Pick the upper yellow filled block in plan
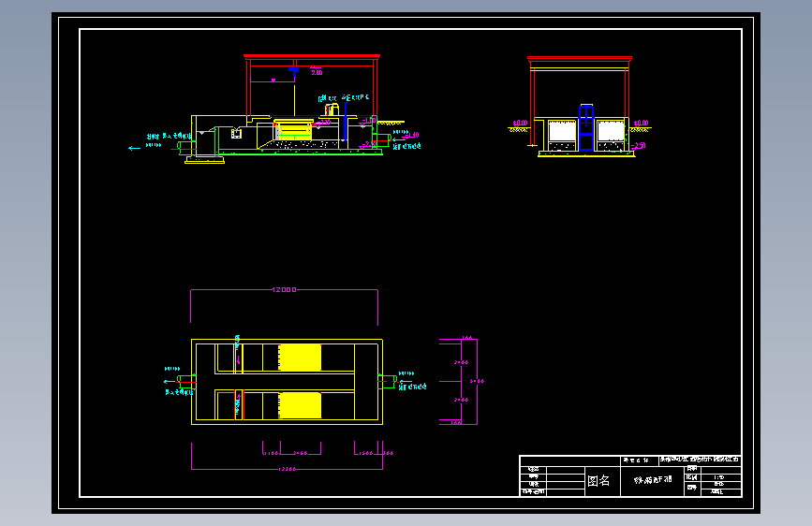812x526 pixels. (300, 358)
